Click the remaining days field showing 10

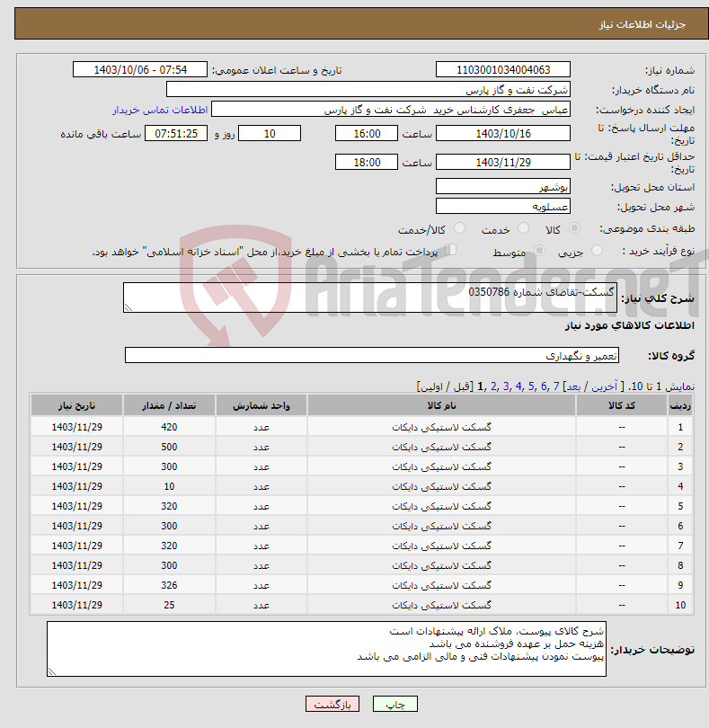(270, 133)
